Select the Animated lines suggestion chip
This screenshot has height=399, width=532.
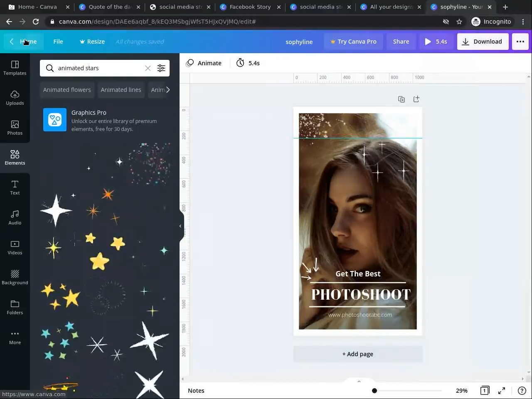pyautogui.click(x=121, y=90)
